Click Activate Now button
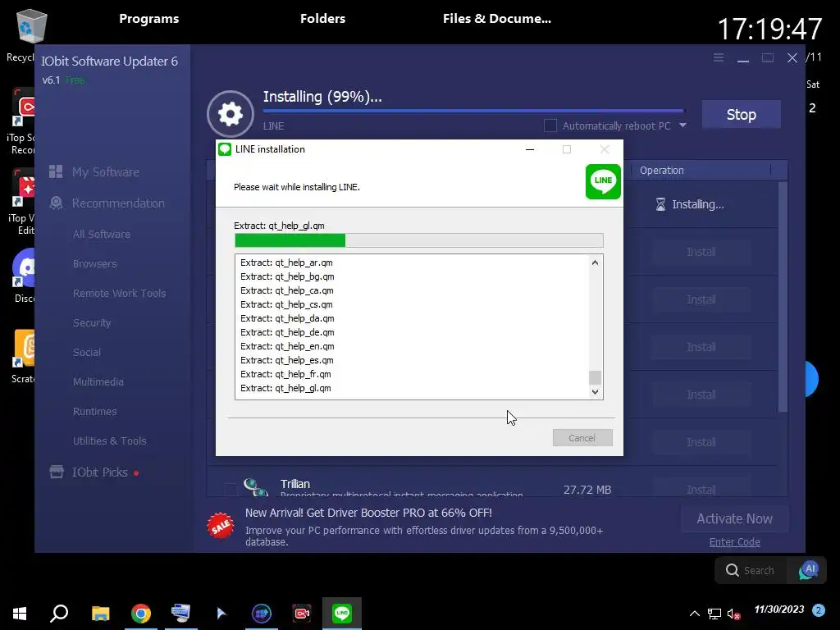This screenshot has height=630, width=840. click(734, 518)
